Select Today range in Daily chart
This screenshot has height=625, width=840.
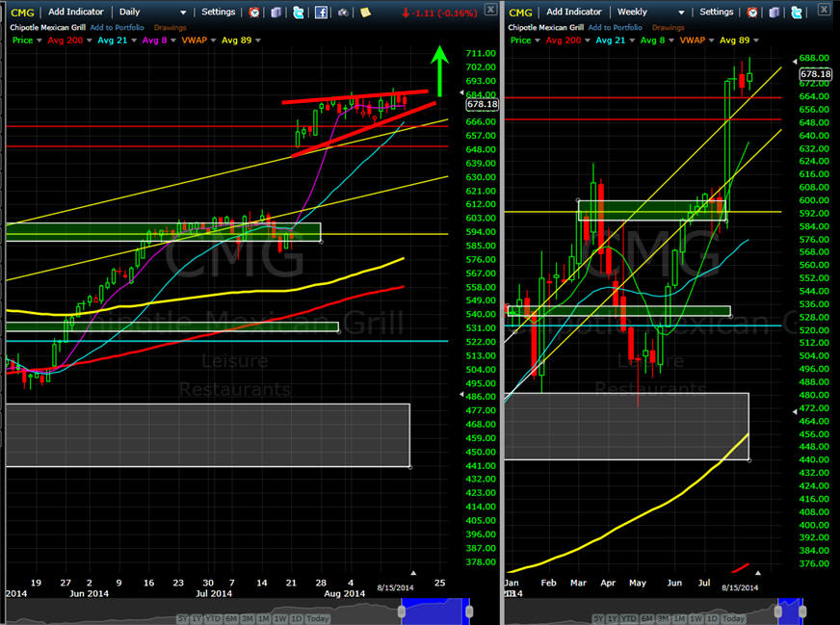317,618
